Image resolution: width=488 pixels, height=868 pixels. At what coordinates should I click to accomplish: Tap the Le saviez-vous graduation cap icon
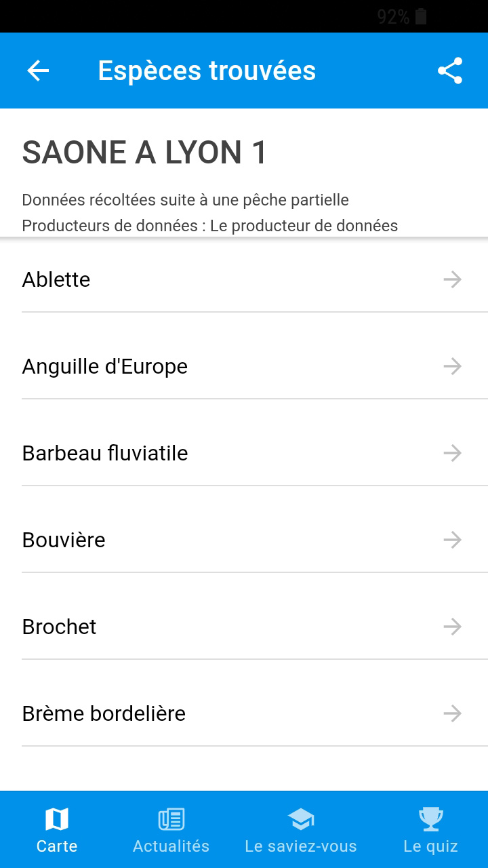pos(301,819)
